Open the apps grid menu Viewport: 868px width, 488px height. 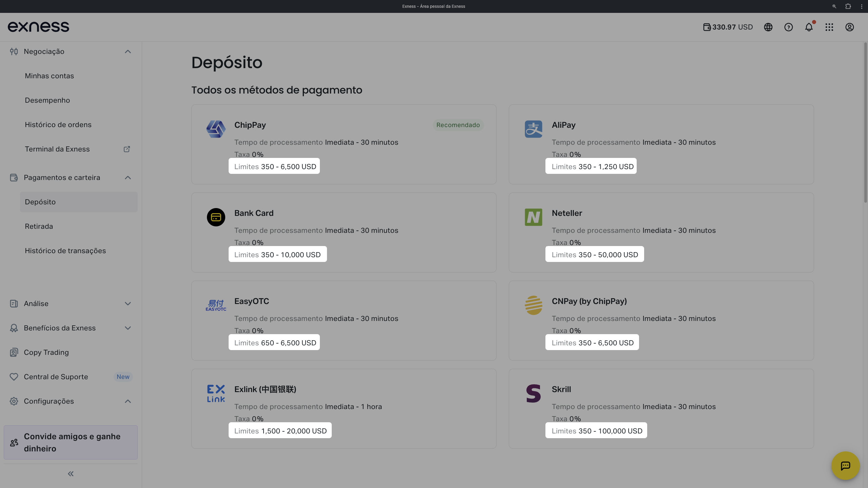[x=829, y=27]
